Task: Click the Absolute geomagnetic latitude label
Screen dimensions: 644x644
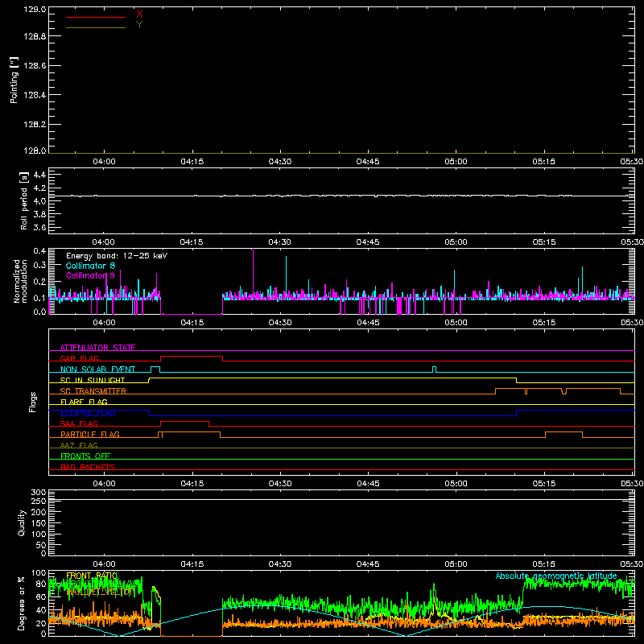Action: (556, 576)
